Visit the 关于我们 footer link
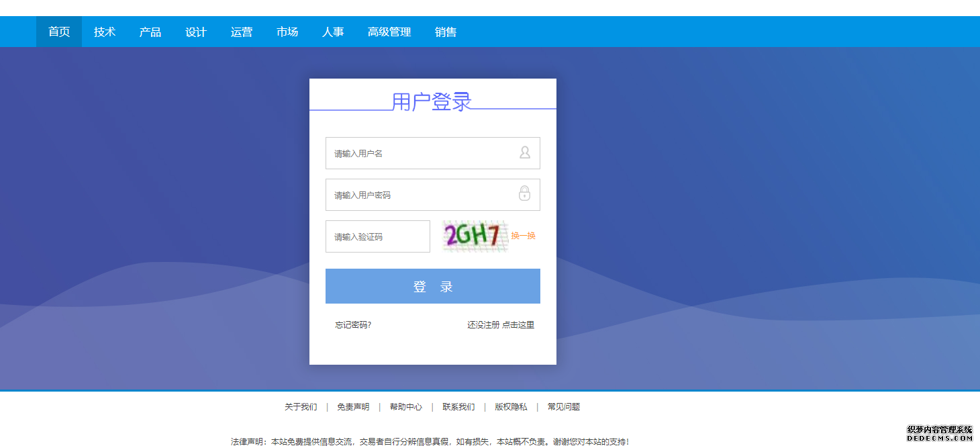 301,407
